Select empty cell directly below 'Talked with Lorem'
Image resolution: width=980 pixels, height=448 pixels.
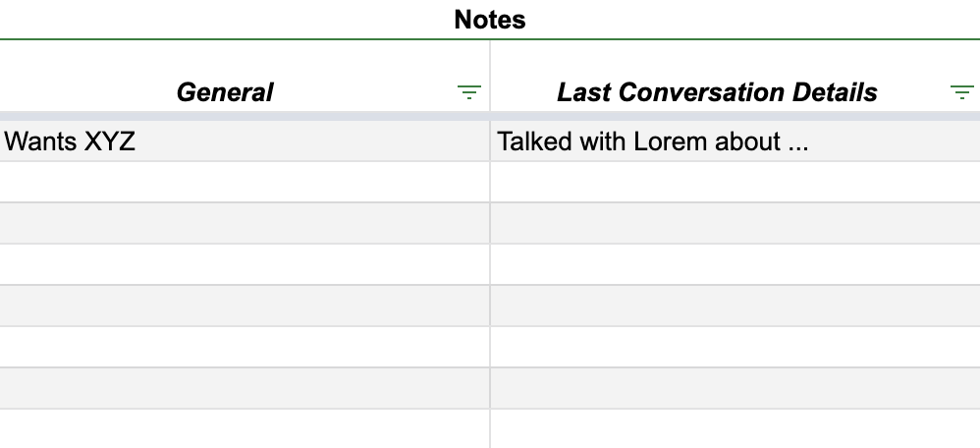pos(735,183)
